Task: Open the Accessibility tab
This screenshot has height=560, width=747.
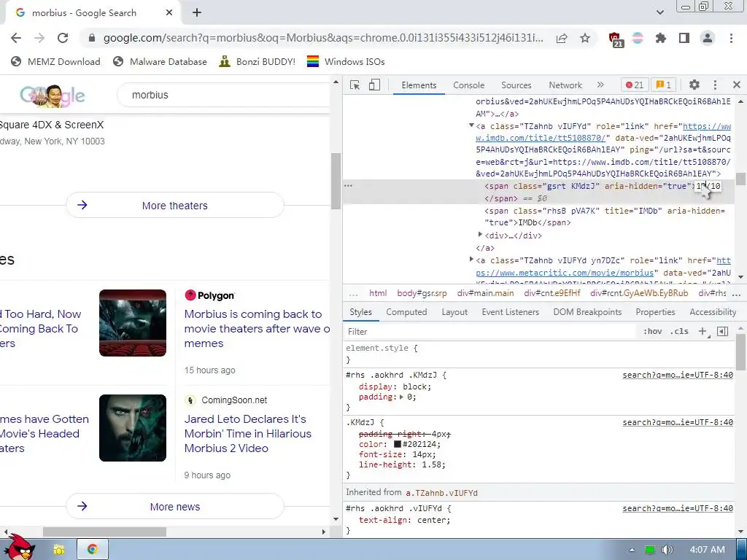Action: pos(713,312)
